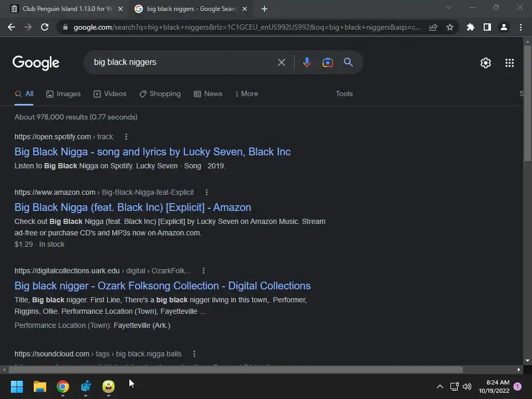The image size is (532, 399).
Task: Switch to the Images results tab
Action: [x=63, y=94]
